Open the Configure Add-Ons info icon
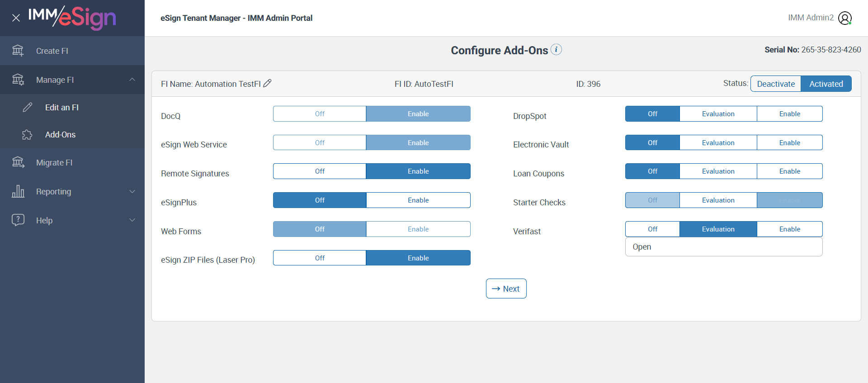868x383 pixels. pos(557,49)
